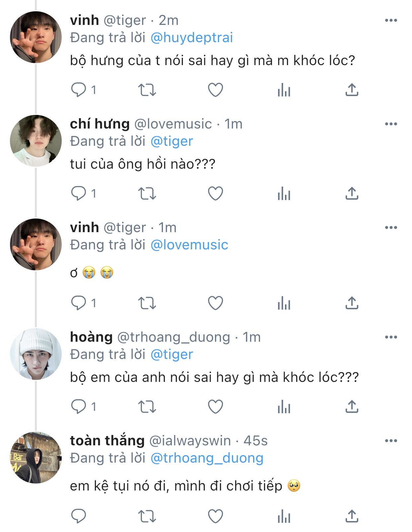412x532 pixels.
Task: Open hoàng's display name profile
Action: (x=91, y=337)
